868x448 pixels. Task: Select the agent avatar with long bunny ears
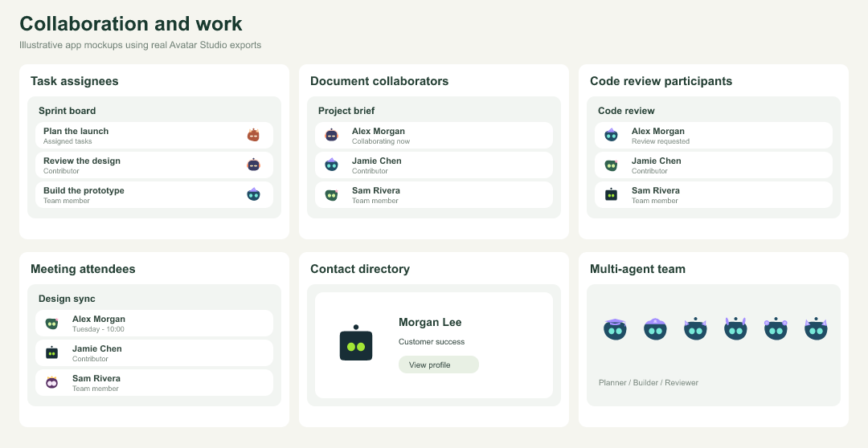point(735,329)
